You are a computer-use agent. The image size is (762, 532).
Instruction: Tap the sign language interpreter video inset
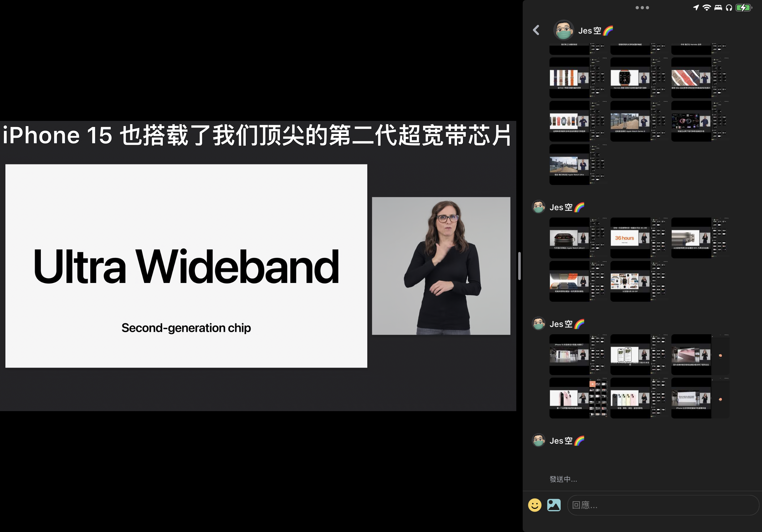tap(441, 266)
